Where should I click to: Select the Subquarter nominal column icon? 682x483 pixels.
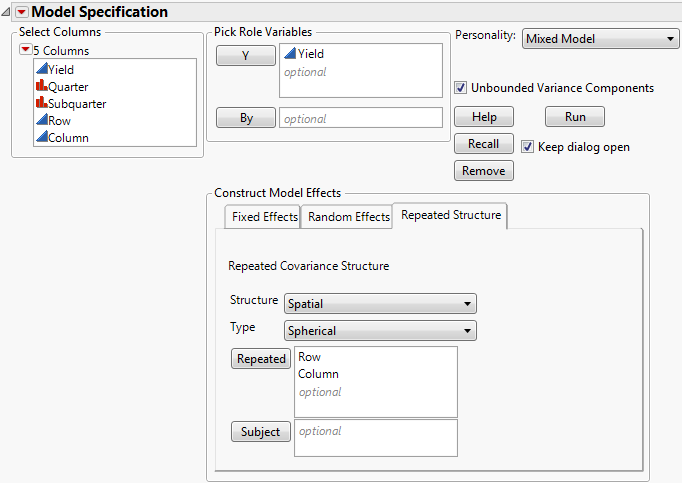40,104
